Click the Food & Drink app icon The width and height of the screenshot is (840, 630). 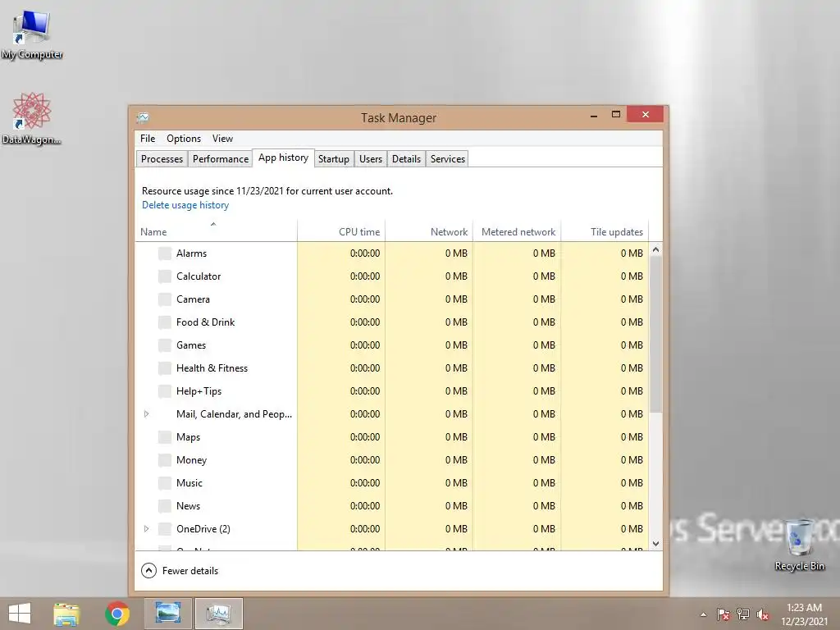click(x=165, y=322)
